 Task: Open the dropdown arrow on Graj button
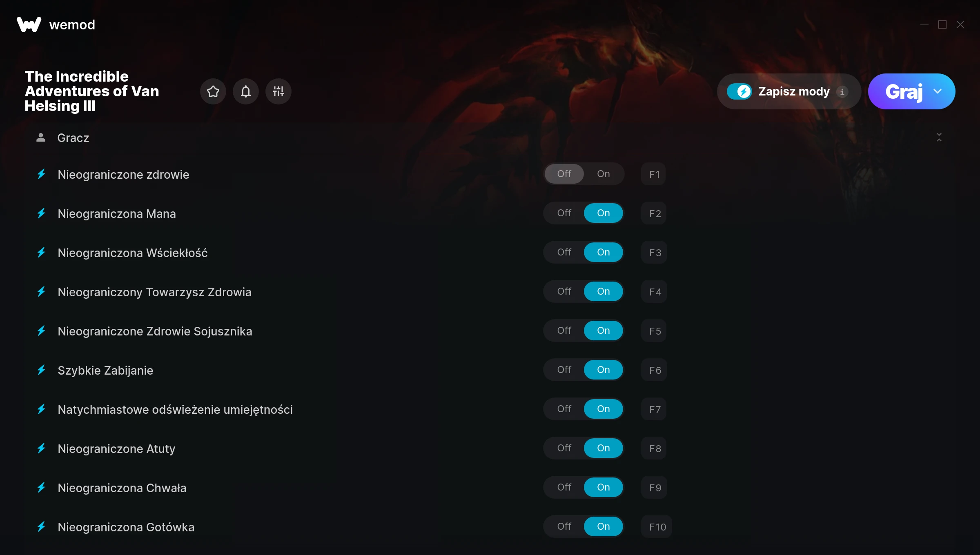coord(938,91)
